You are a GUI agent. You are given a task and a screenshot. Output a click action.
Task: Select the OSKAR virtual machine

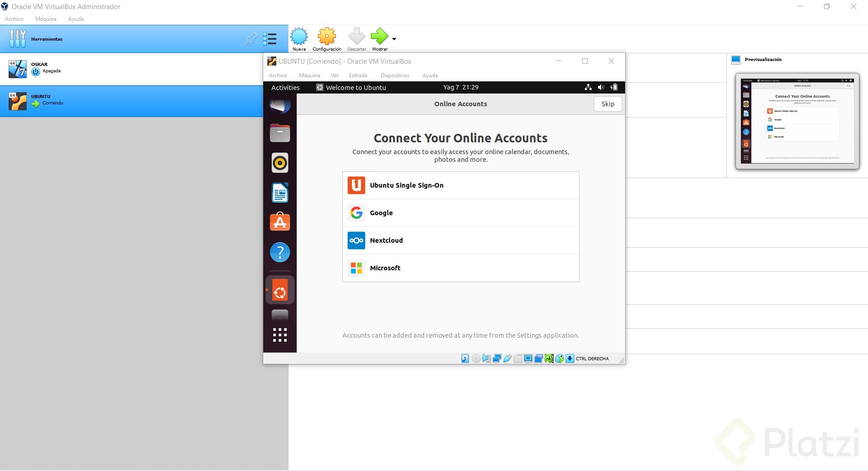tap(131, 69)
